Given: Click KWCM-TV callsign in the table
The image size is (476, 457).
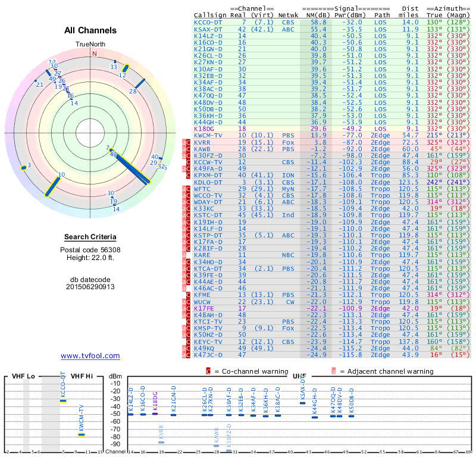Looking at the screenshot, I should coord(208,136).
